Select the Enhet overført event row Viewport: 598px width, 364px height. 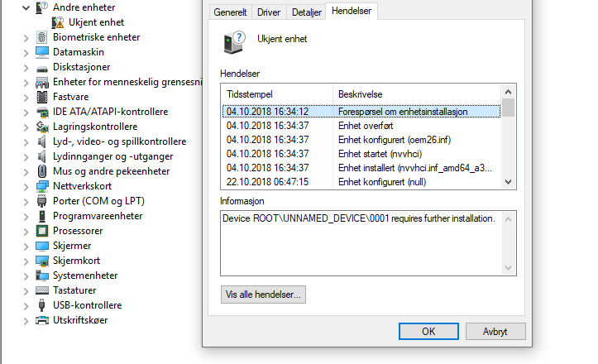[x=361, y=125]
